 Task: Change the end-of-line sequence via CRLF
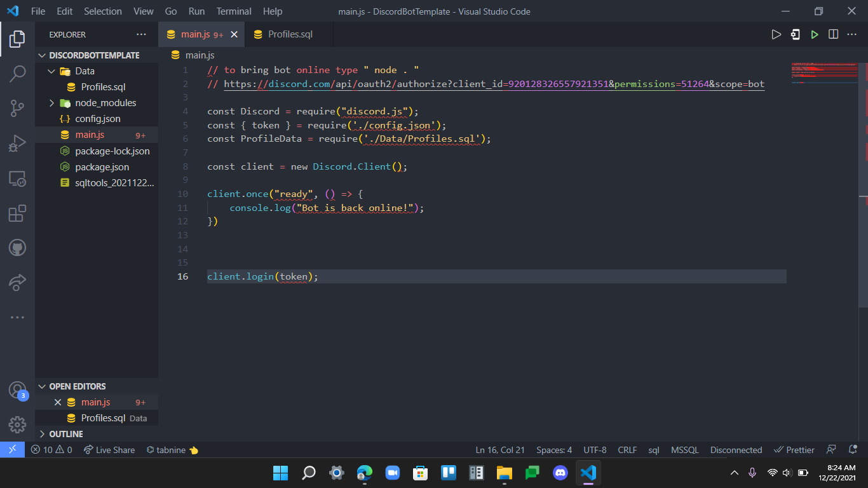[x=627, y=450]
